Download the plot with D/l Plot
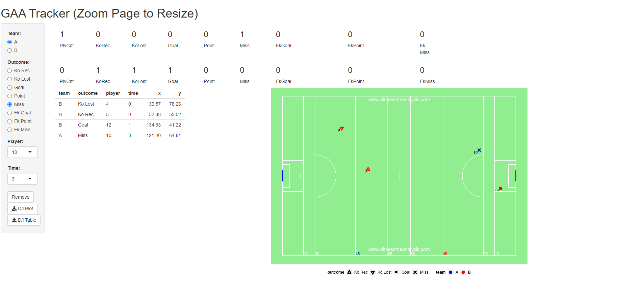 click(22, 209)
